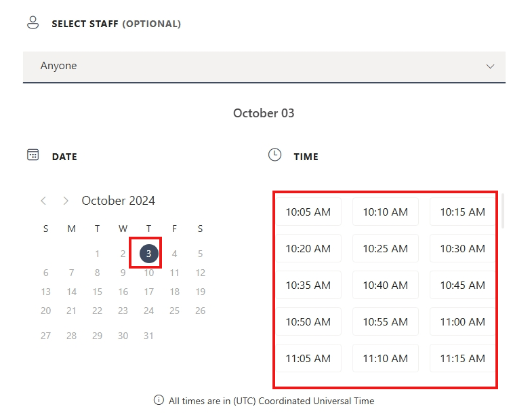Advance to next month with right chevron
The image size is (532, 413).
(x=66, y=201)
